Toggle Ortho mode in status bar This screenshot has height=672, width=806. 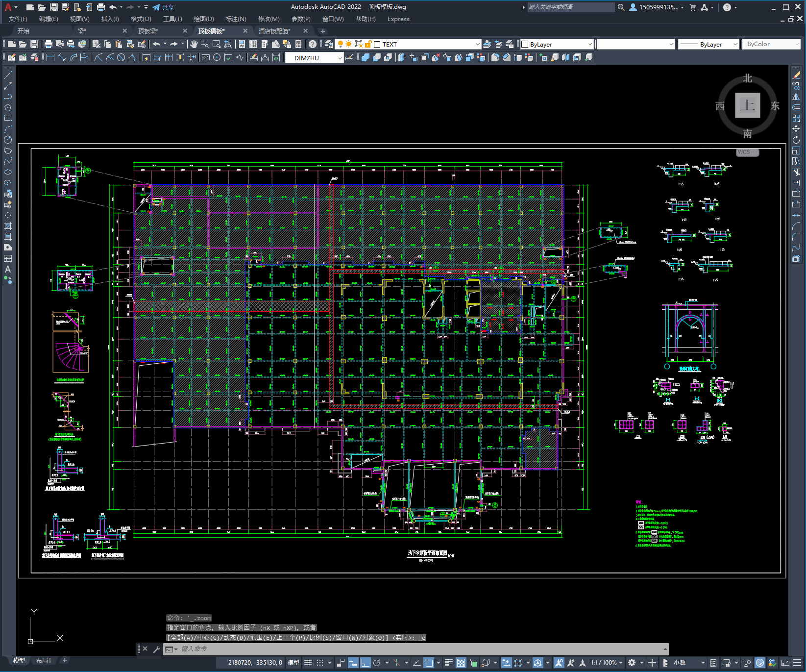click(x=366, y=663)
